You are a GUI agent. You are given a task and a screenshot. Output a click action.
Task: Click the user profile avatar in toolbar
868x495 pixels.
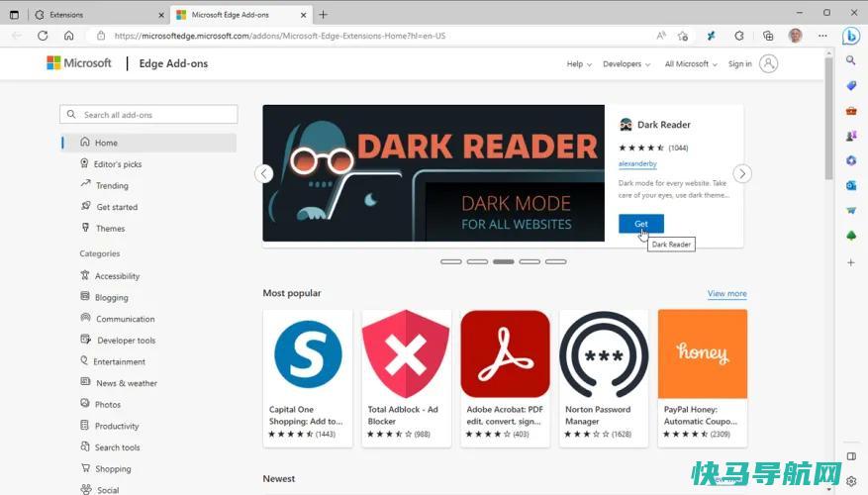click(x=796, y=36)
